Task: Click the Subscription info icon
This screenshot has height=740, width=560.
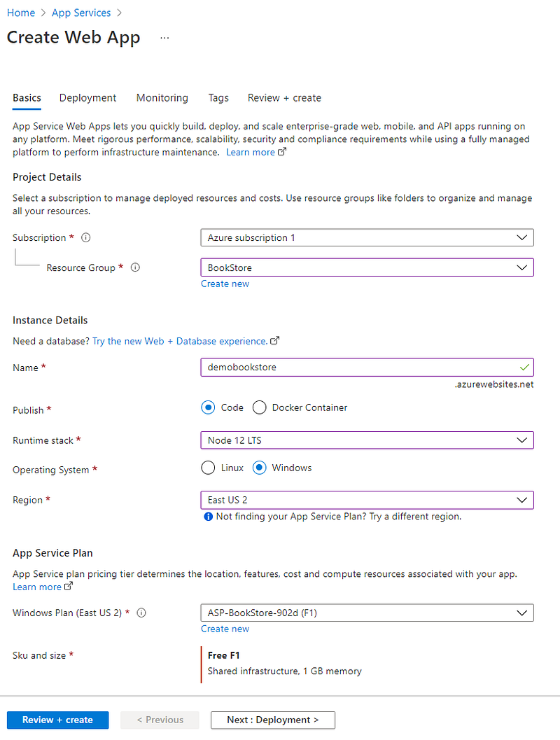Action: pyautogui.click(x=86, y=238)
